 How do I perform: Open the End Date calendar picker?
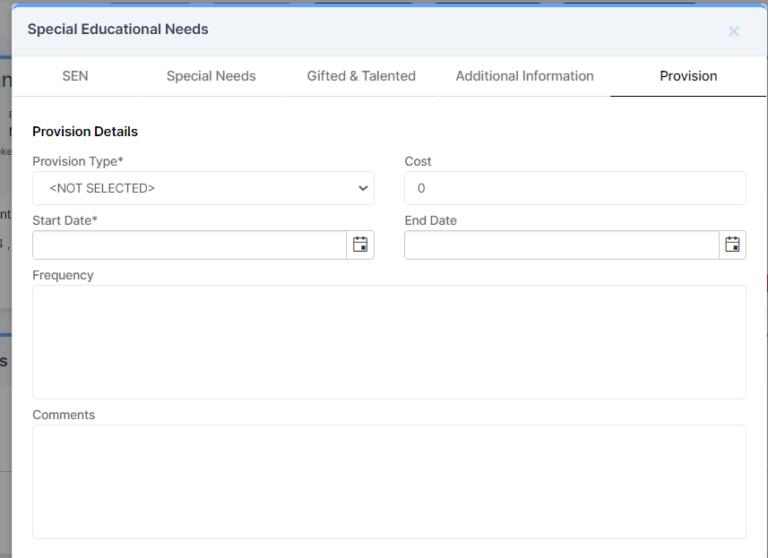(x=732, y=245)
